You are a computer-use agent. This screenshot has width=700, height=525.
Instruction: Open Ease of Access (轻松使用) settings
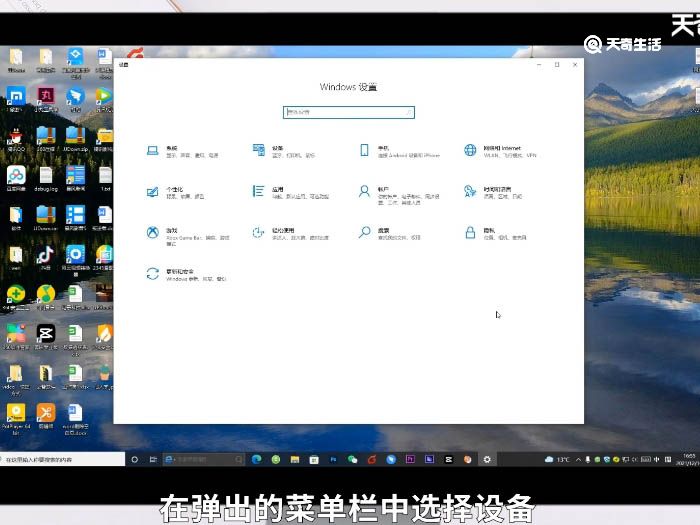coord(278,233)
